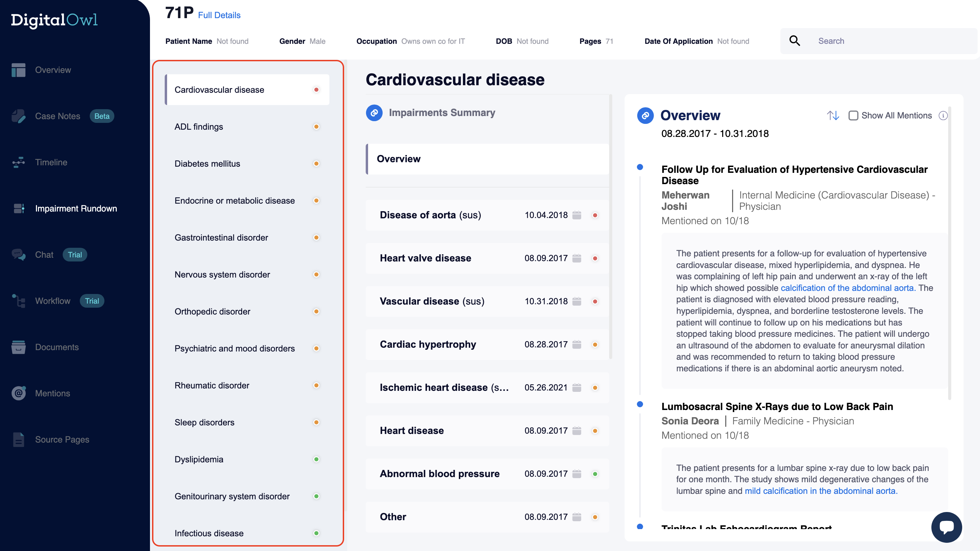Image resolution: width=980 pixels, height=551 pixels.
Task: Click the Timeline sidebar icon
Action: 18,162
